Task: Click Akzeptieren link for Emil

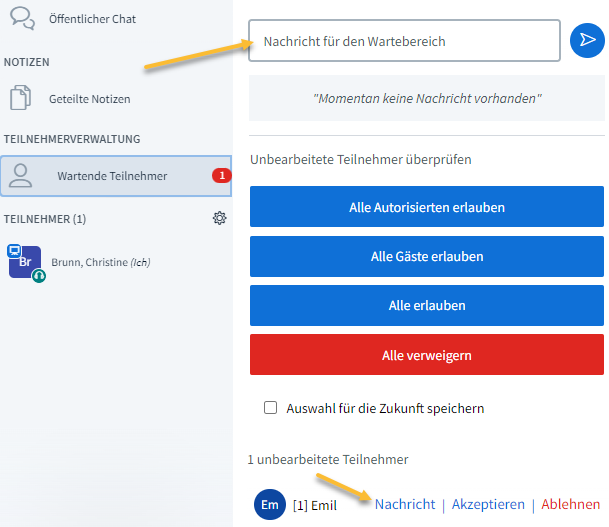Action: tap(488, 504)
